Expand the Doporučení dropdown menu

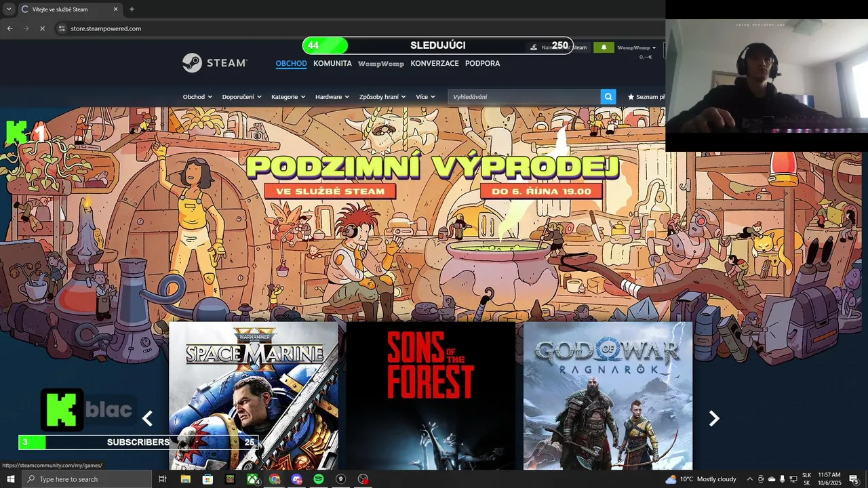click(241, 97)
